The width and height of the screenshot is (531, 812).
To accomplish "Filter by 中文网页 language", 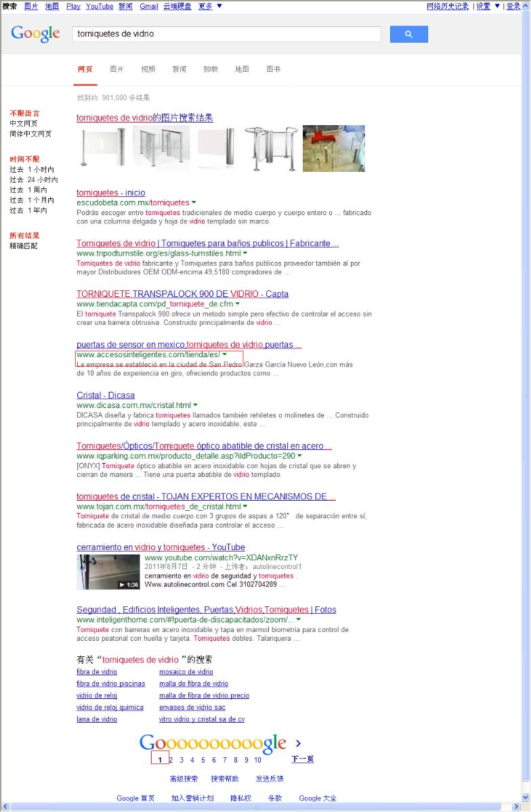I will point(24,123).
